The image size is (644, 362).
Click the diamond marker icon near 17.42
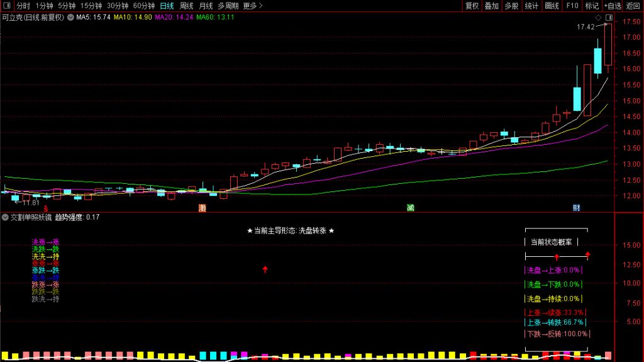(x=599, y=17)
